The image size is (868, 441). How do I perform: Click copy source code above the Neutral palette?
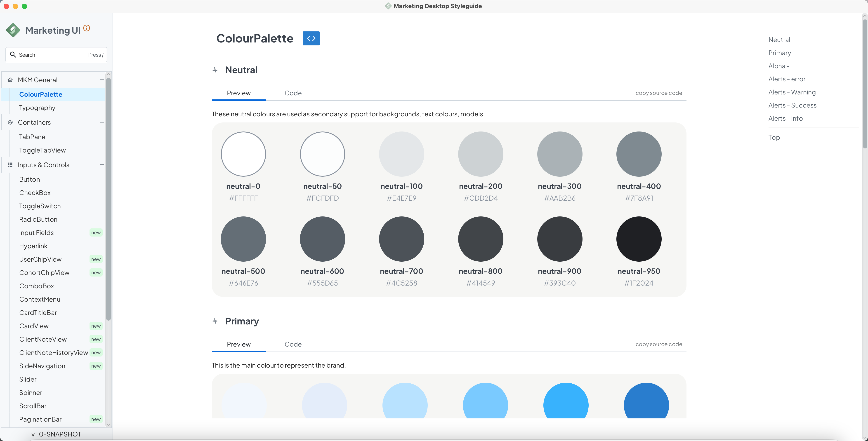658,93
